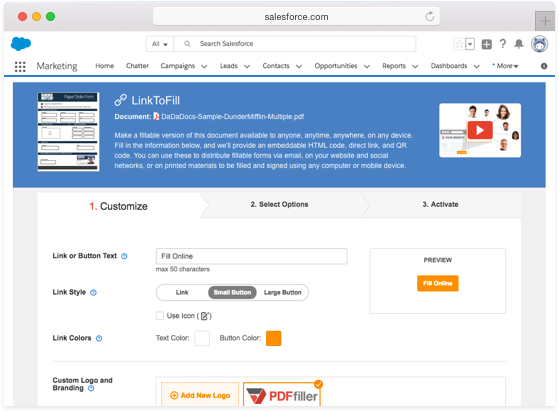Click the Add New Logo button
The width and height of the screenshot is (559, 412).
[x=200, y=395]
